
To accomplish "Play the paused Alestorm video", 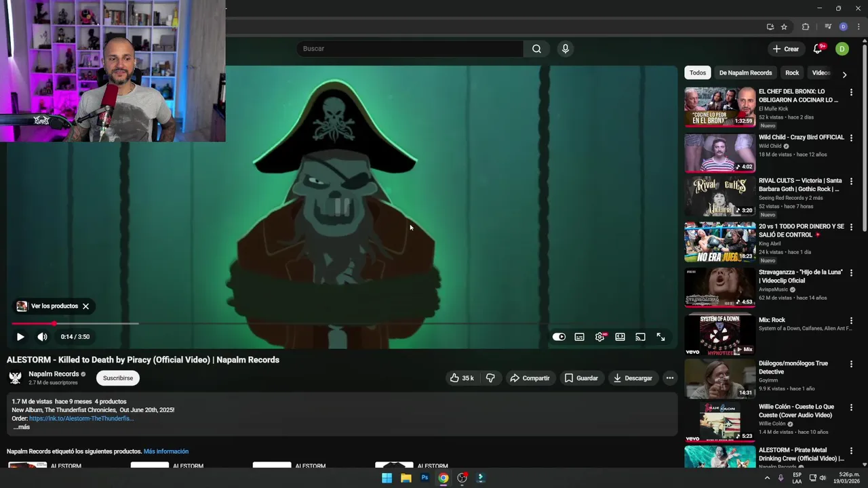I will pos(20,337).
